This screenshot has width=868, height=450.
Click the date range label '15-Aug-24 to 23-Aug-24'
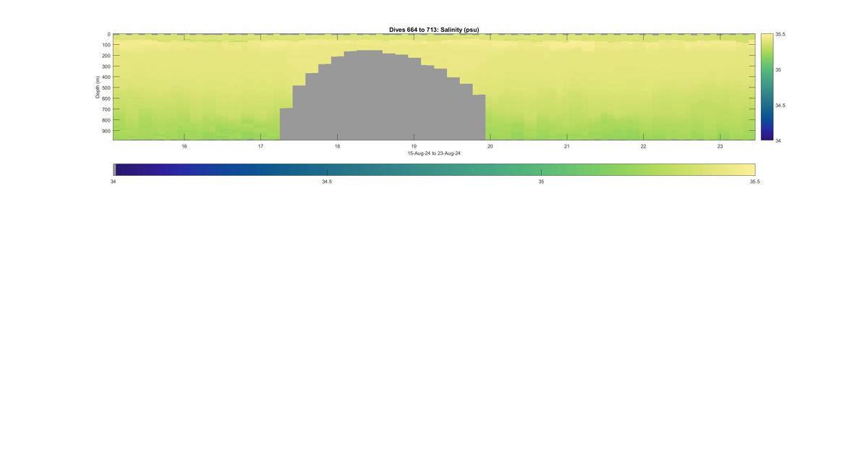tap(434, 153)
